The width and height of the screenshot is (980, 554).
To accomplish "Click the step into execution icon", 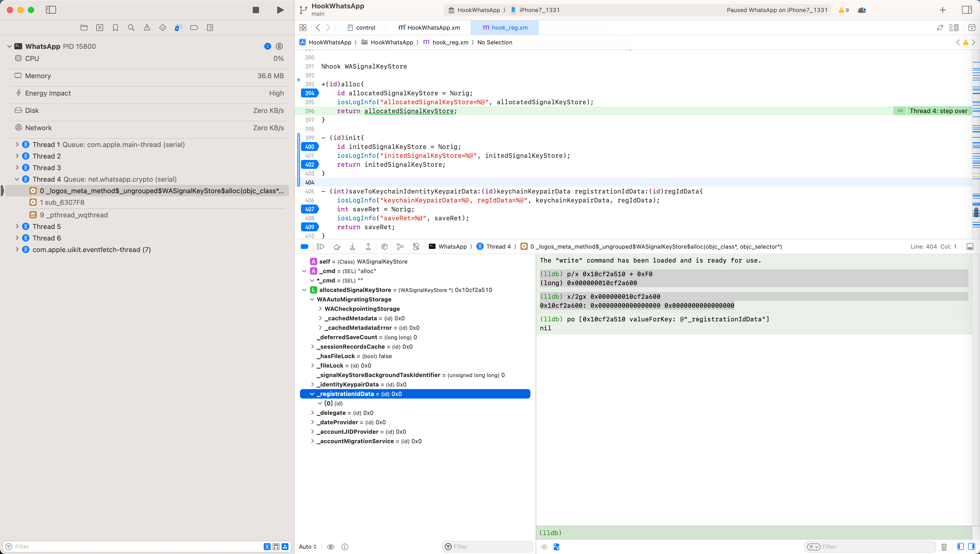I will pyautogui.click(x=353, y=246).
